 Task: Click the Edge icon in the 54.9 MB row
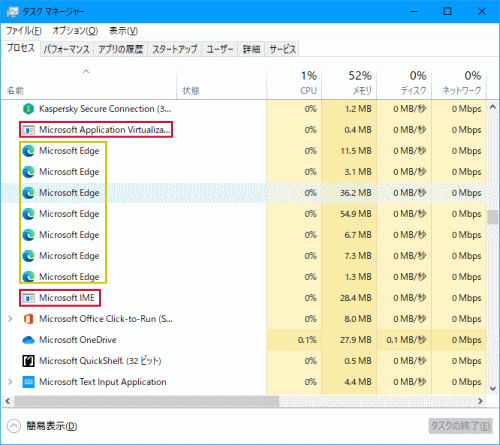tap(28, 214)
